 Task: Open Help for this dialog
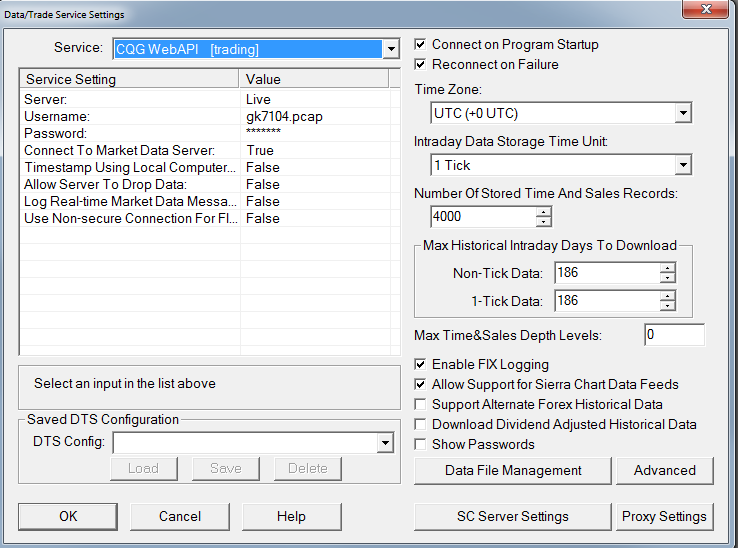pyautogui.click(x=291, y=516)
